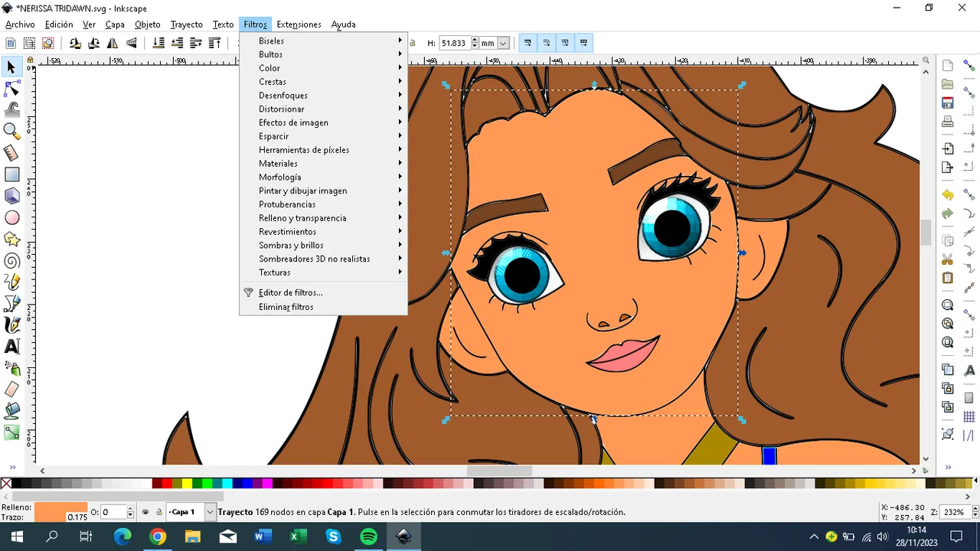Select the Text tool
The width and height of the screenshot is (980, 551).
[x=11, y=347]
